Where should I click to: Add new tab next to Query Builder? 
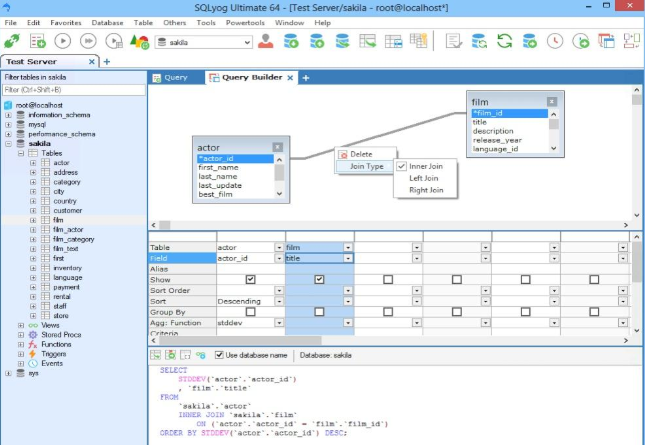306,78
